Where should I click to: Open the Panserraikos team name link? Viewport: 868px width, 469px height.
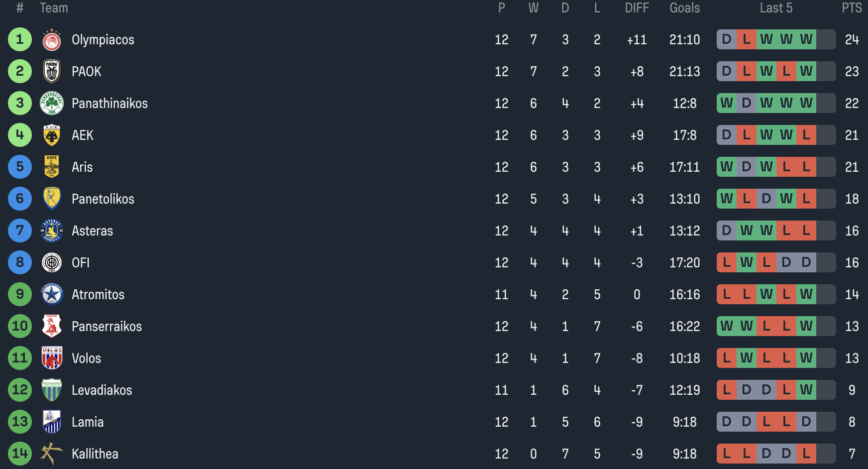[x=107, y=327]
